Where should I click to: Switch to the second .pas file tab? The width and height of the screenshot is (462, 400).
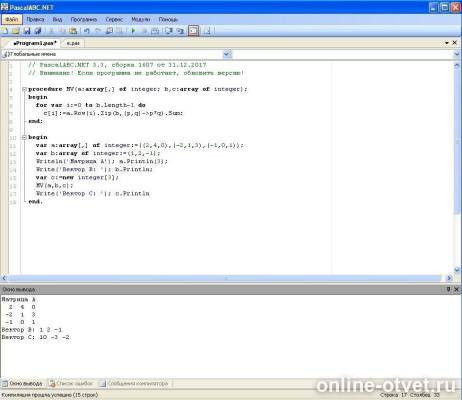[73, 43]
